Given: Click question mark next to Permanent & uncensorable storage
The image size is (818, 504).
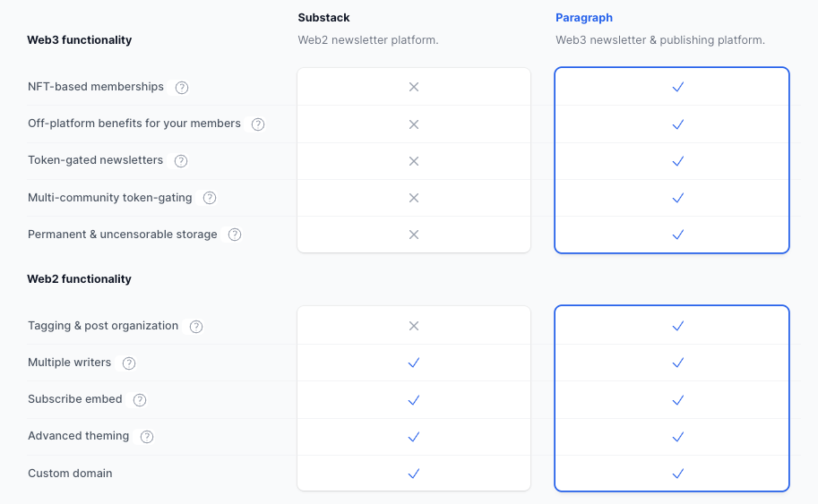Looking at the screenshot, I should point(235,235).
